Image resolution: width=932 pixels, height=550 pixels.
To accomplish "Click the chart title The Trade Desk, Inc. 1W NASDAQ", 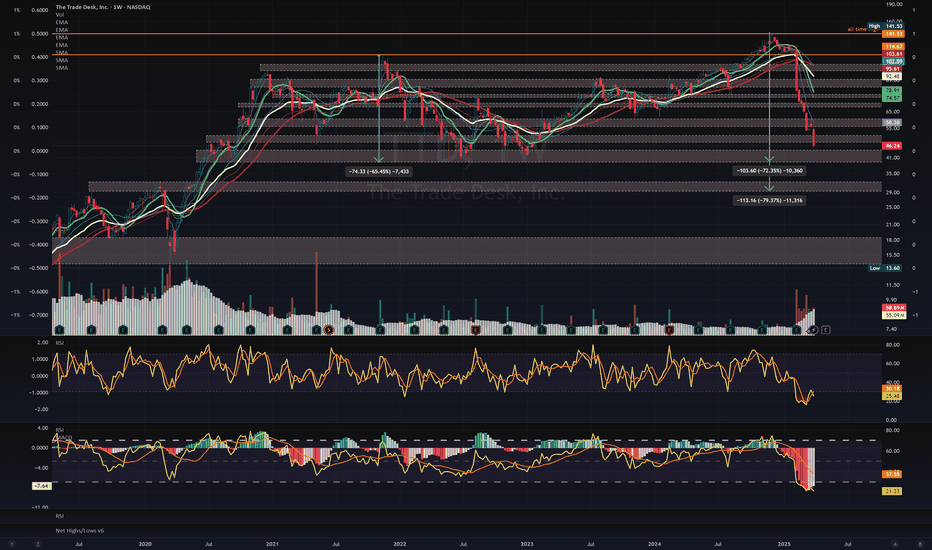I will (103, 7).
